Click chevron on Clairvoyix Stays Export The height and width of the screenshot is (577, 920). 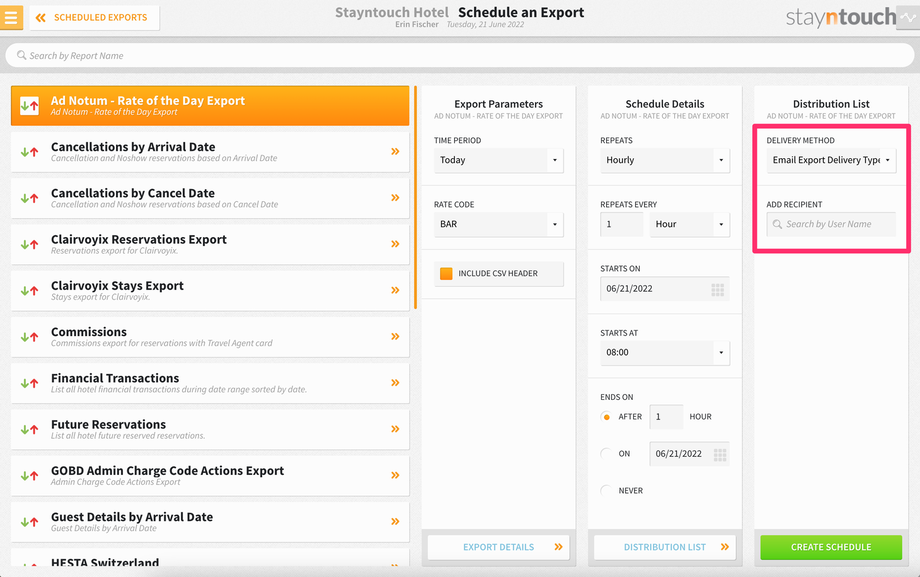(x=395, y=290)
